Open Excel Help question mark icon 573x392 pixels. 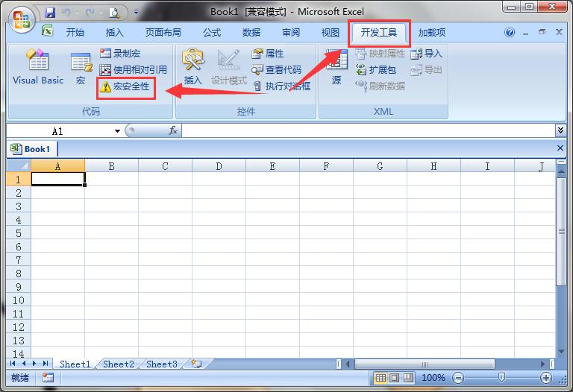510,33
